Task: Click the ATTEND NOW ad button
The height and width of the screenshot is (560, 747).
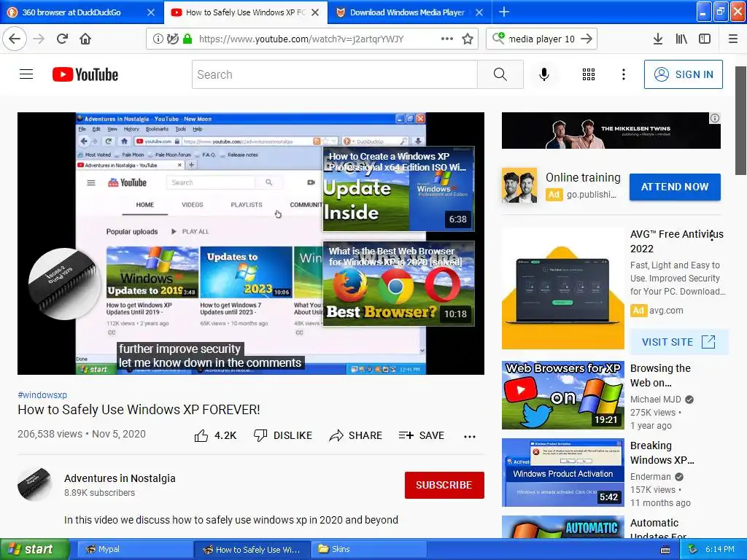Action: 675,187
